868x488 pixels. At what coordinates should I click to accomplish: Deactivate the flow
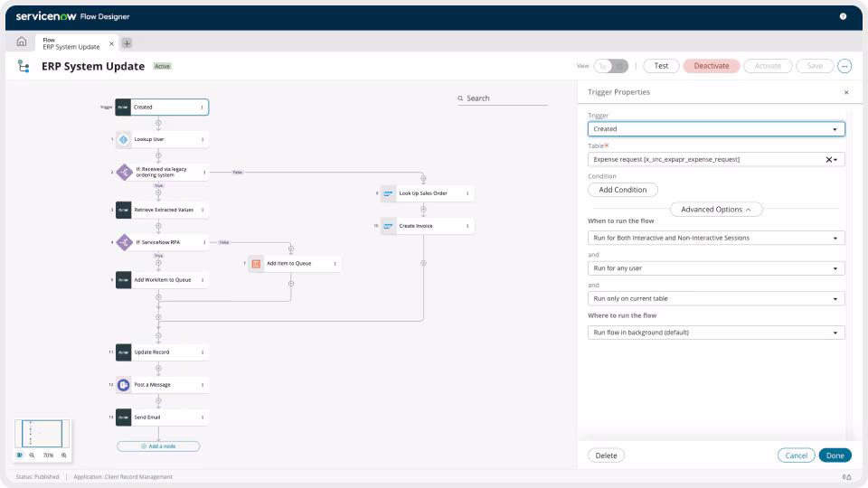click(712, 66)
